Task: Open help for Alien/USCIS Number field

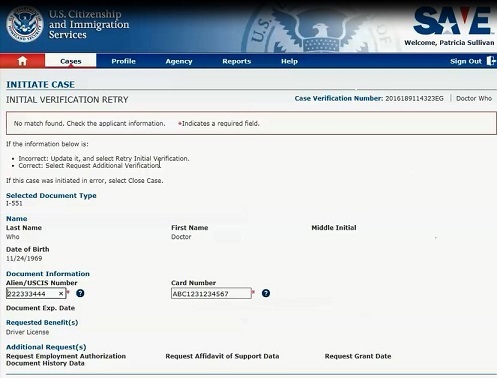Action: [80, 293]
